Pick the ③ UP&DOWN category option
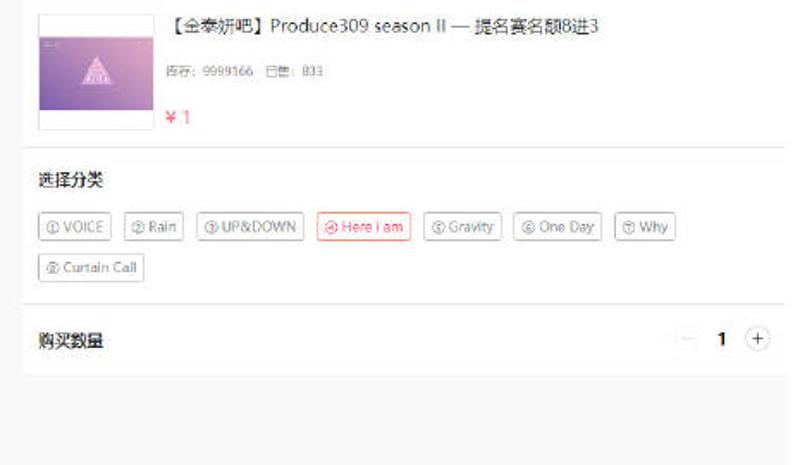 pyautogui.click(x=250, y=226)
